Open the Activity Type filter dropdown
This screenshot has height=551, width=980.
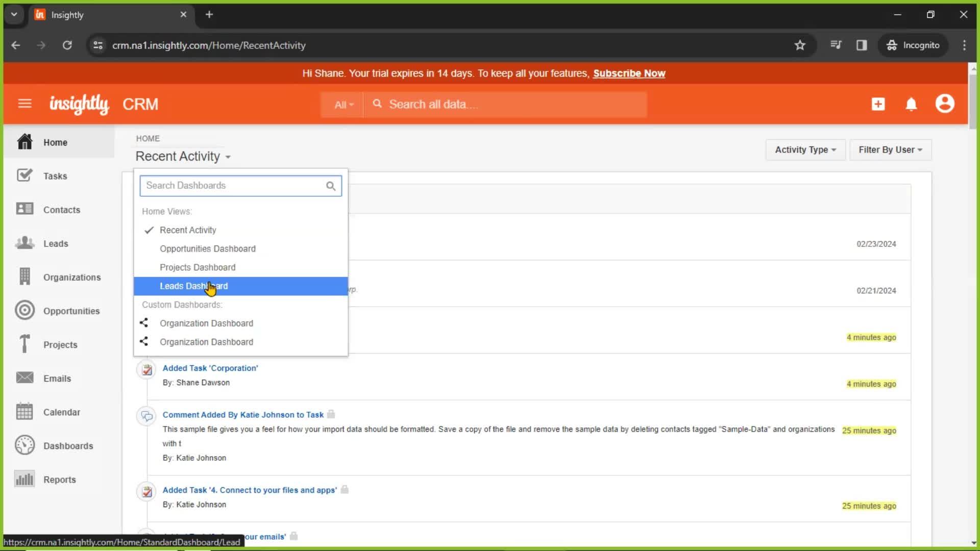tap(804, 149)
